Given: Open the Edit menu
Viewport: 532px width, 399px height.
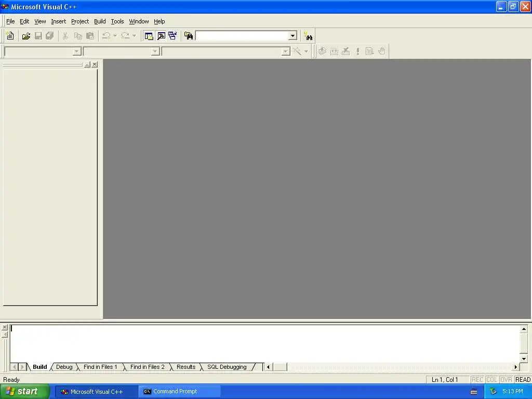Looking at the screenshot, I should tap(24, 21).
